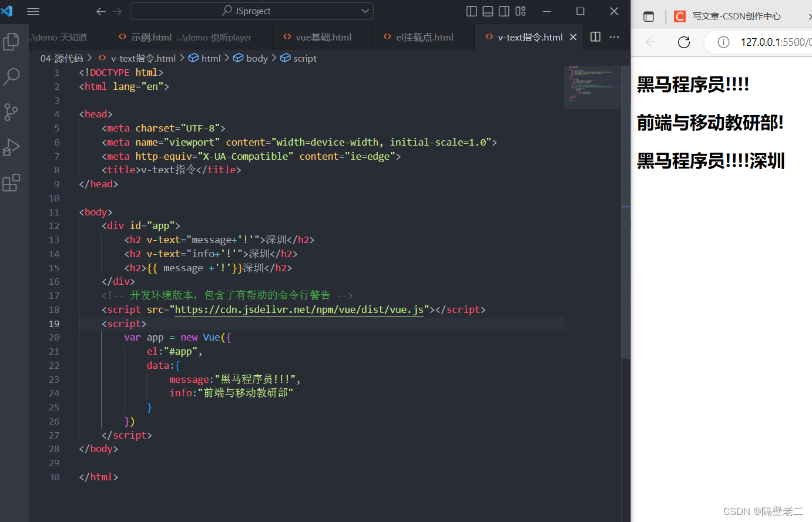This screenshot has height=522, width=812.
Task: Open the Extensions view
Action: (x=11, y=183)
